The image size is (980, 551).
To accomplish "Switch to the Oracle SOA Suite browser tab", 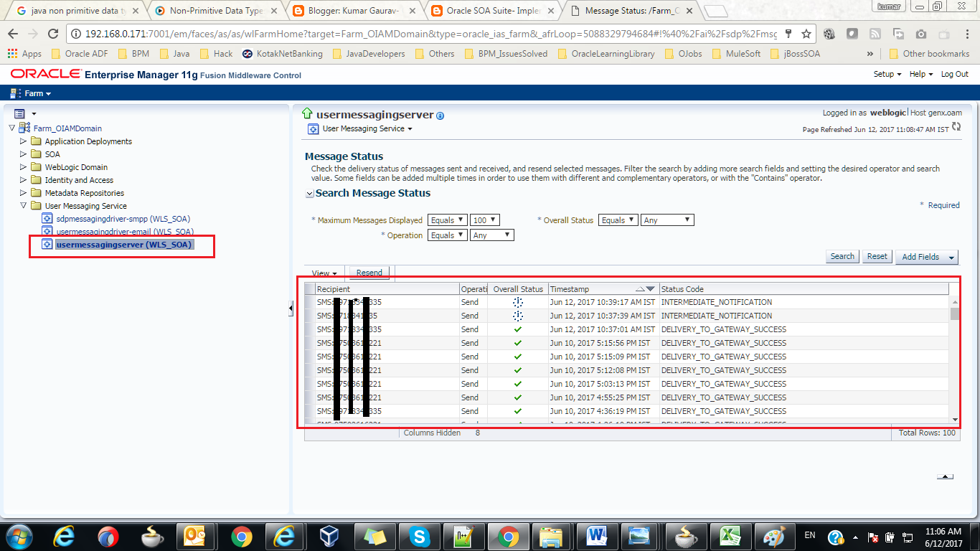I will (493, 11).
